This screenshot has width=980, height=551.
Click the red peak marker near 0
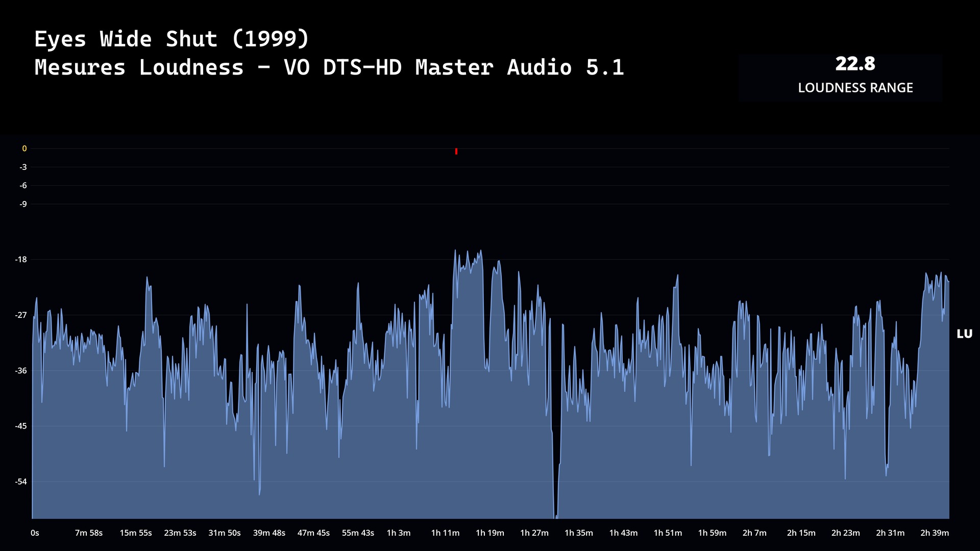pyautogui.click(x=456, y=152)
